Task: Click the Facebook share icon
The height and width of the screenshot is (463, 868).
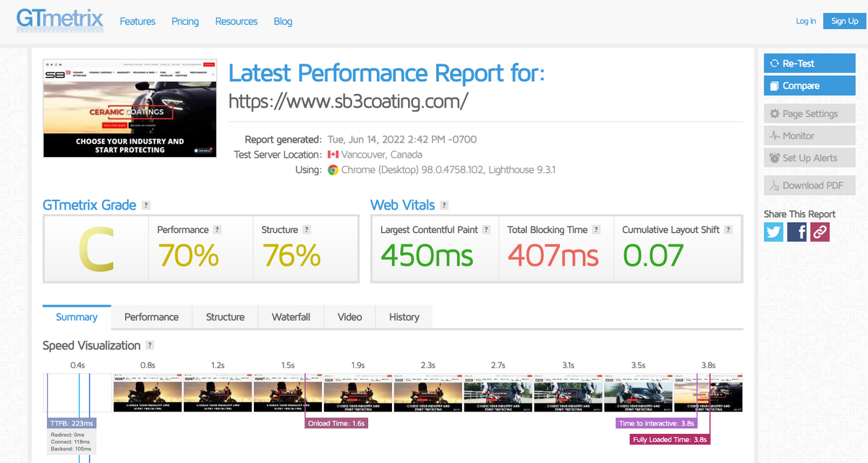Action: click(x=796, y=231)
